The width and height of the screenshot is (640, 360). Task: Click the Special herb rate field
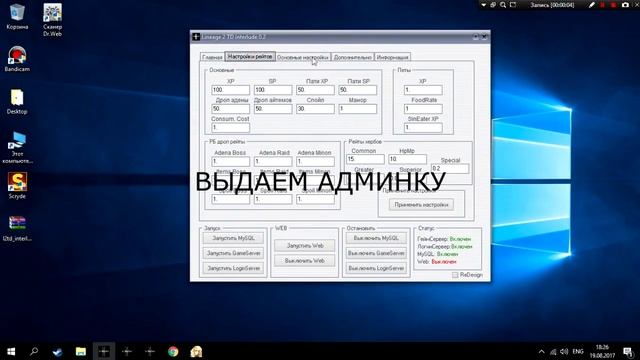[x=450, y=169]
